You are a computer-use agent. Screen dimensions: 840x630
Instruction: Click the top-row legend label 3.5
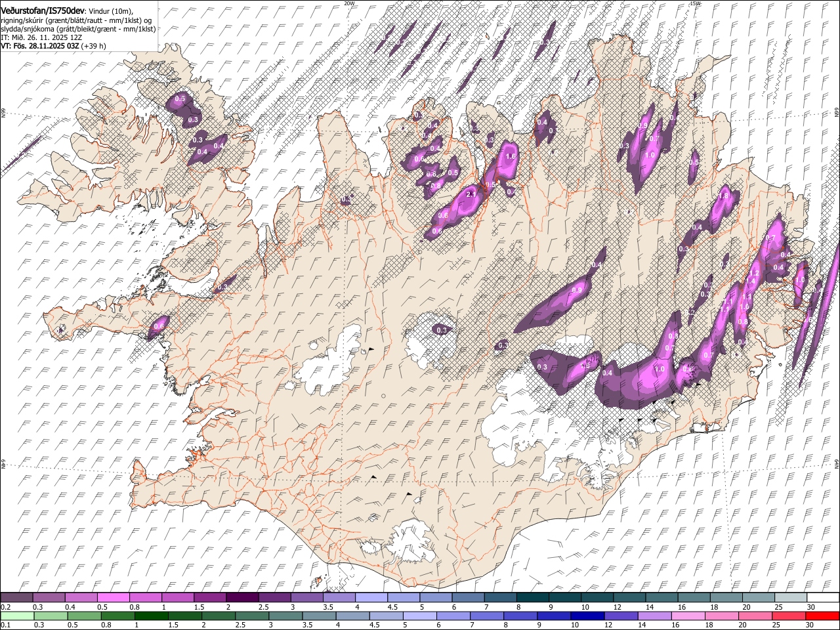click(327, 607)
